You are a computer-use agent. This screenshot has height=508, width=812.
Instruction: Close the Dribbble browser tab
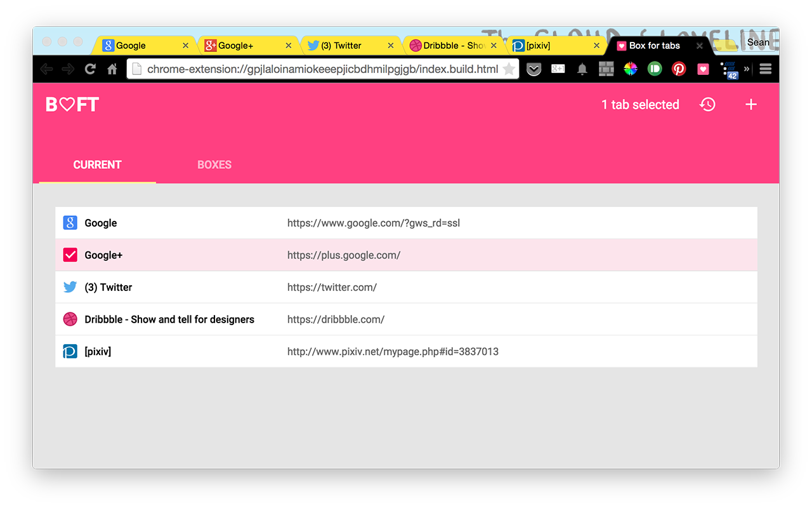[494, 46]
